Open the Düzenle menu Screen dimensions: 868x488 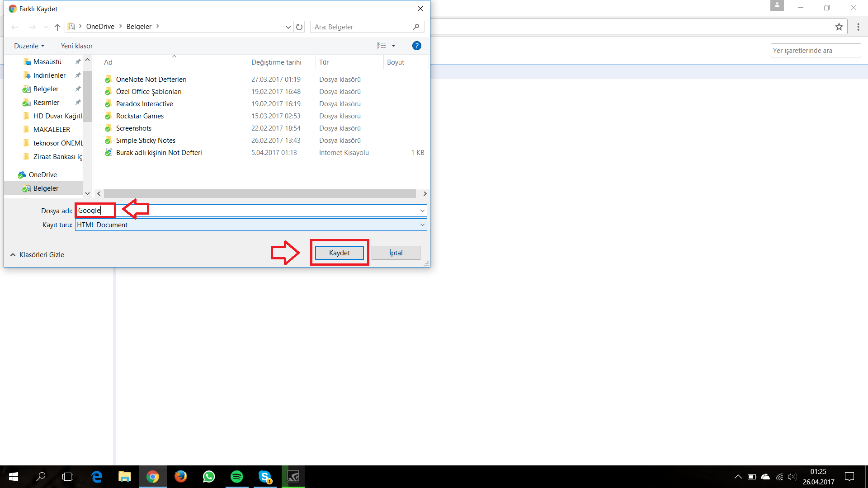[29, 46]
